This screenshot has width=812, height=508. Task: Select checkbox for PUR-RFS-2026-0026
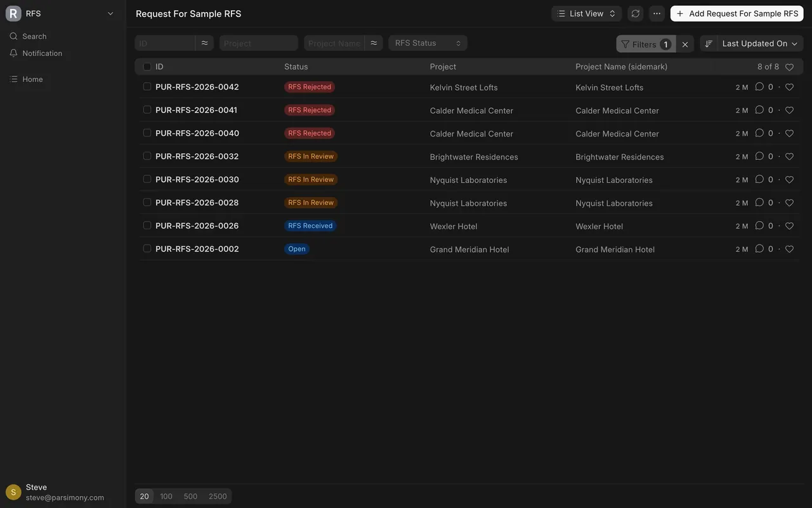(x=147, y=225)
